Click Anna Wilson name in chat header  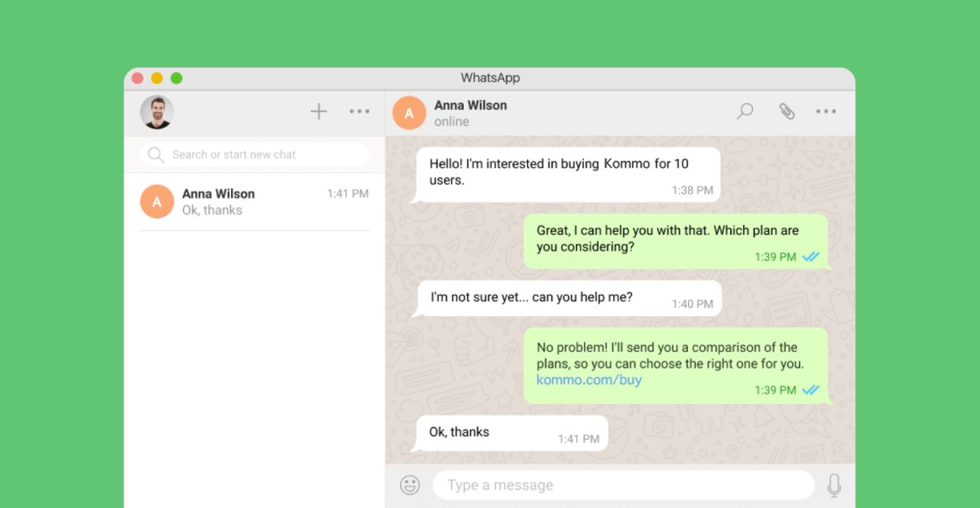tap(471, 105)
